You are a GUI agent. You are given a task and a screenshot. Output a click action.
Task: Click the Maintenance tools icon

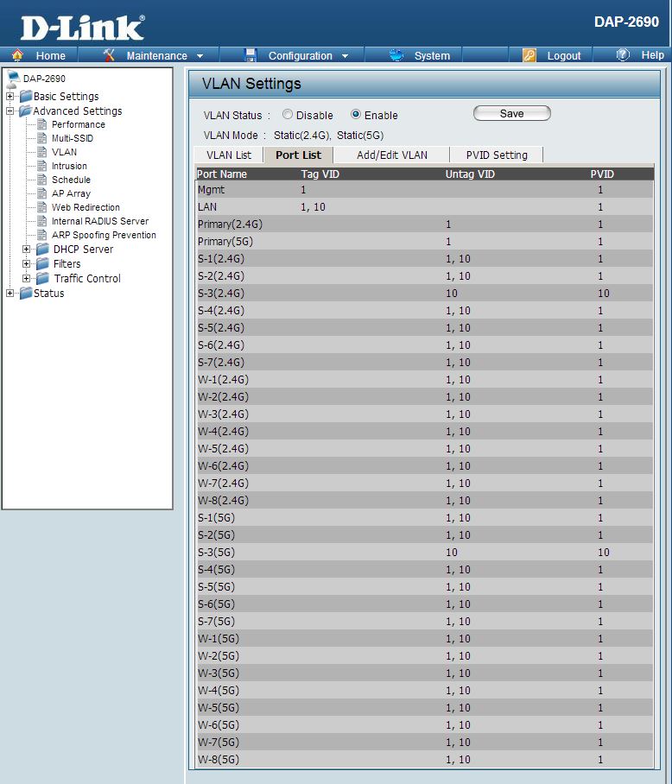(109, 55)
